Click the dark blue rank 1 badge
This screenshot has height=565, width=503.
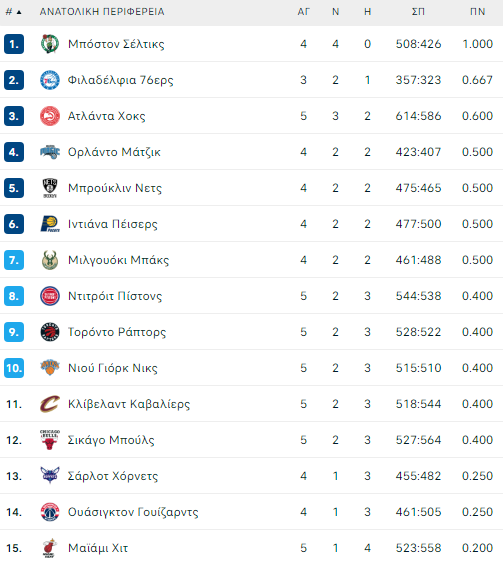click(14, 44)
